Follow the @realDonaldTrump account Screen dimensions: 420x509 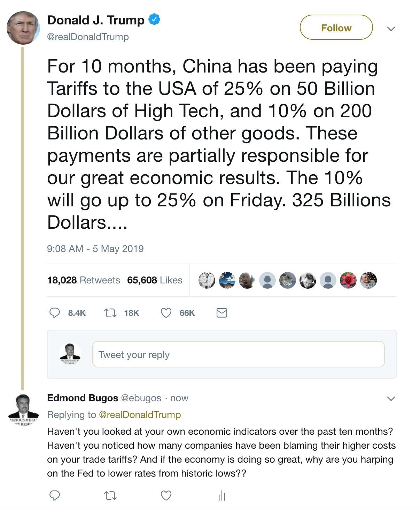click(x=336, y=28)
